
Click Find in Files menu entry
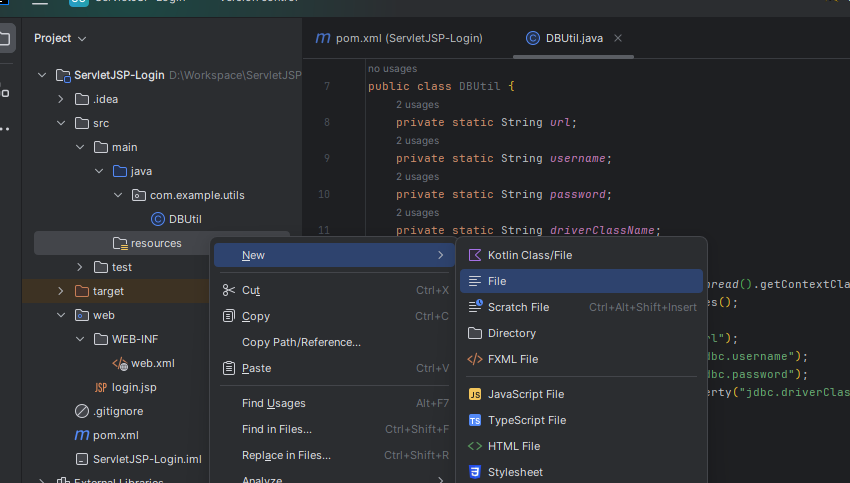(277, 429)
